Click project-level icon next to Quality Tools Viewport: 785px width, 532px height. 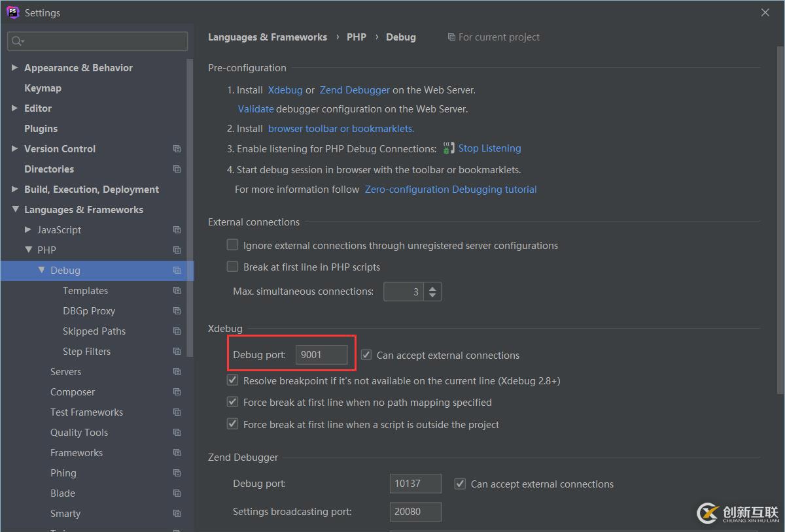[177, 433]
